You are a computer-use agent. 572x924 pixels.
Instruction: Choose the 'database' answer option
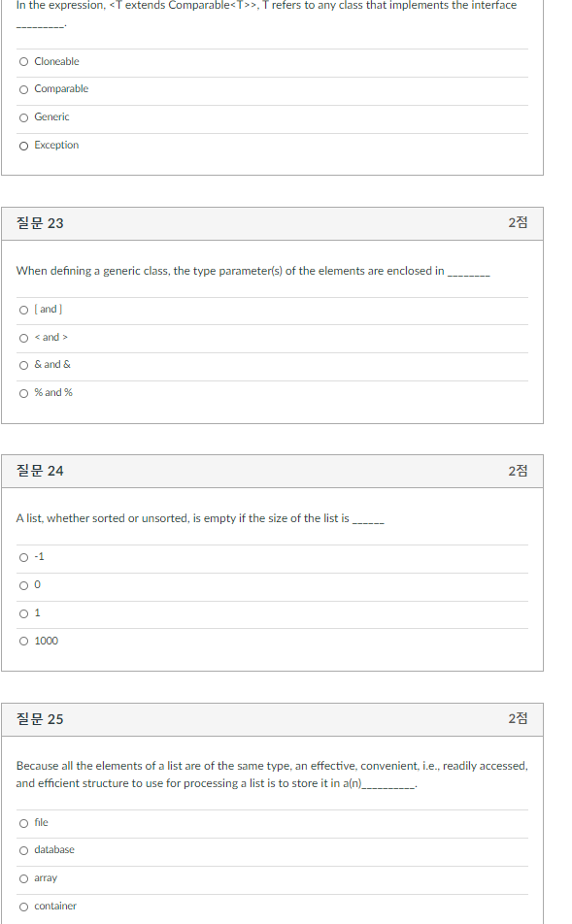pyautogui.click(x=23, y=849)
